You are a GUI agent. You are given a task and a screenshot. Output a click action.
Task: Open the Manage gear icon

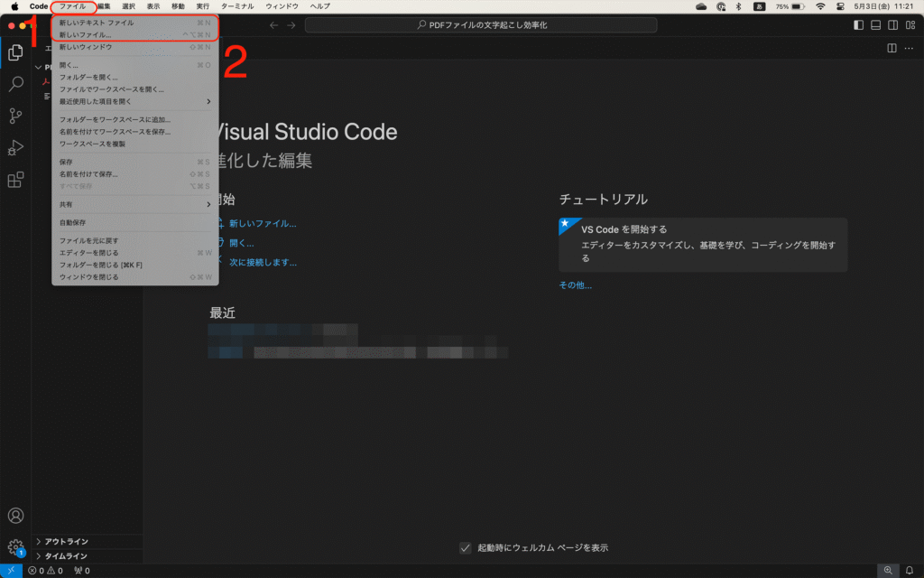[x=16, y=546]
